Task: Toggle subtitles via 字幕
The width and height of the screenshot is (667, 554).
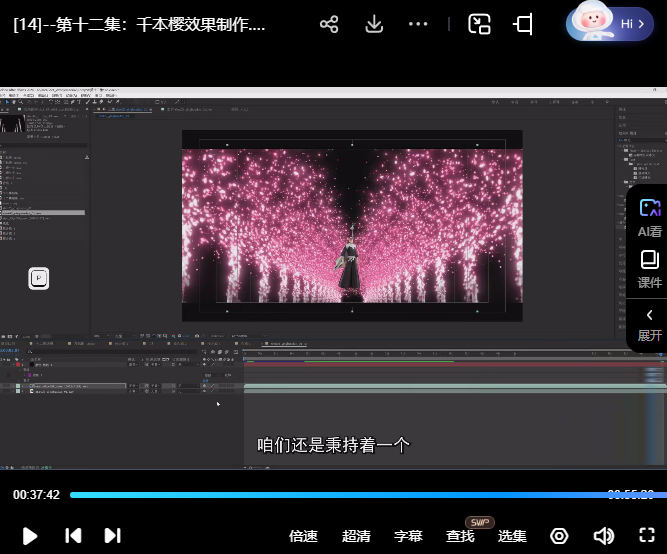Action: click(408, 536)
